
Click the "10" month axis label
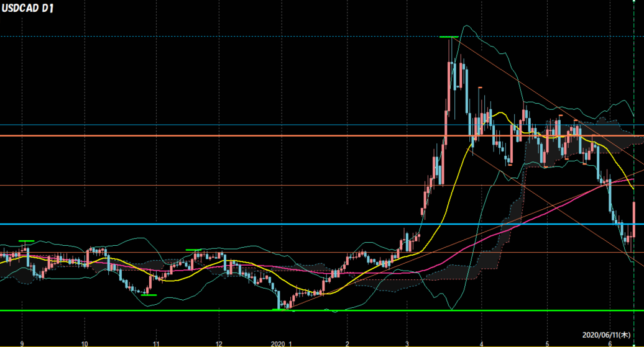[84, 344]
